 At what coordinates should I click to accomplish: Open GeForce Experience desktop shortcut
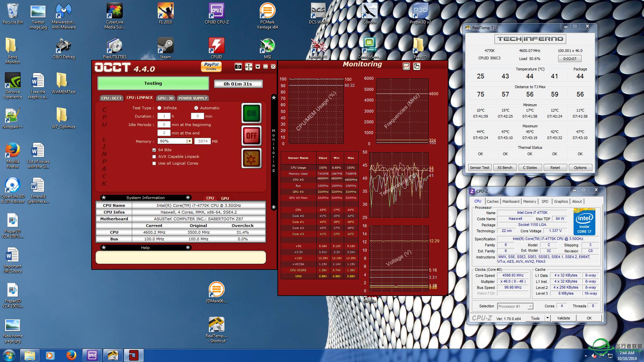click(12, 86)
